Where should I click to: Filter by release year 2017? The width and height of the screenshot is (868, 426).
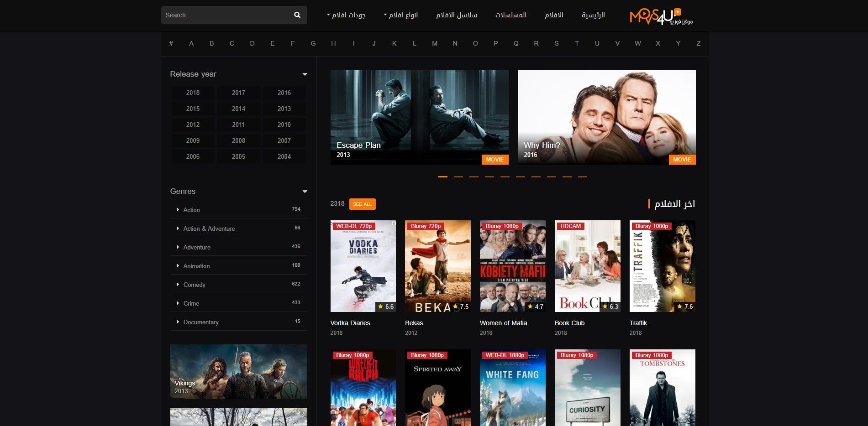[238, 93]
